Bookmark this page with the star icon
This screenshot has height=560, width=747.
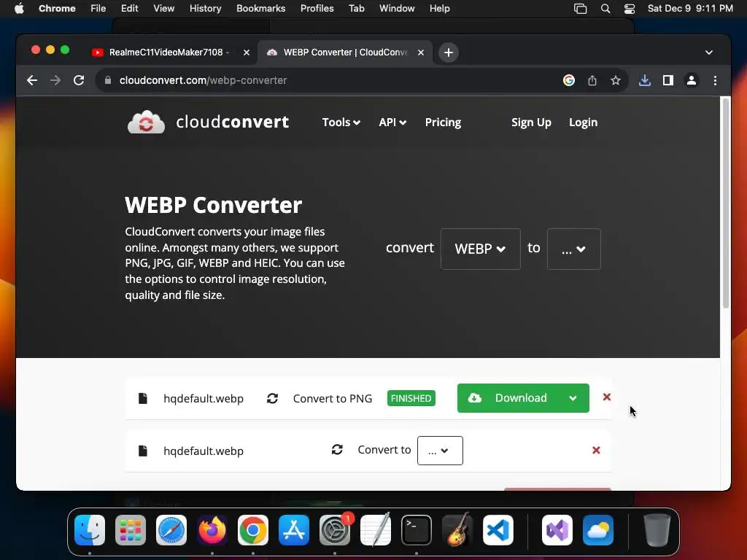[x=616, y=80]
